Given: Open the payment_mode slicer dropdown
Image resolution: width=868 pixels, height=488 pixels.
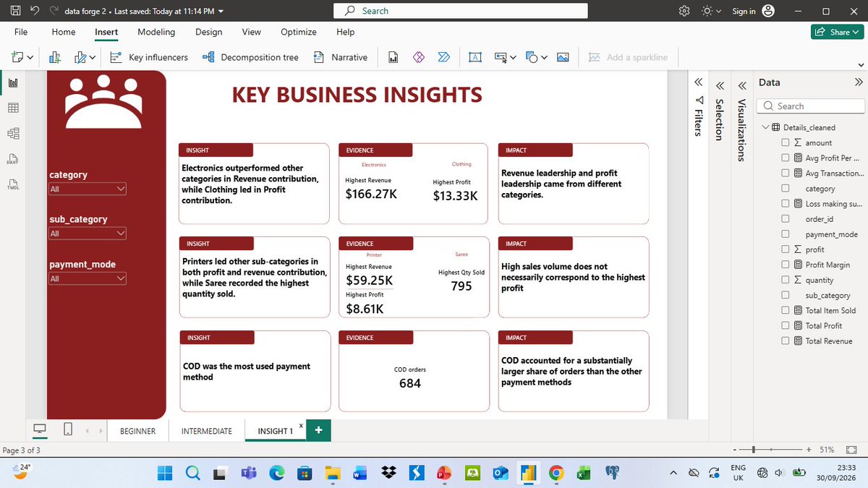Looking at the screenshot, I should (88, 278).
